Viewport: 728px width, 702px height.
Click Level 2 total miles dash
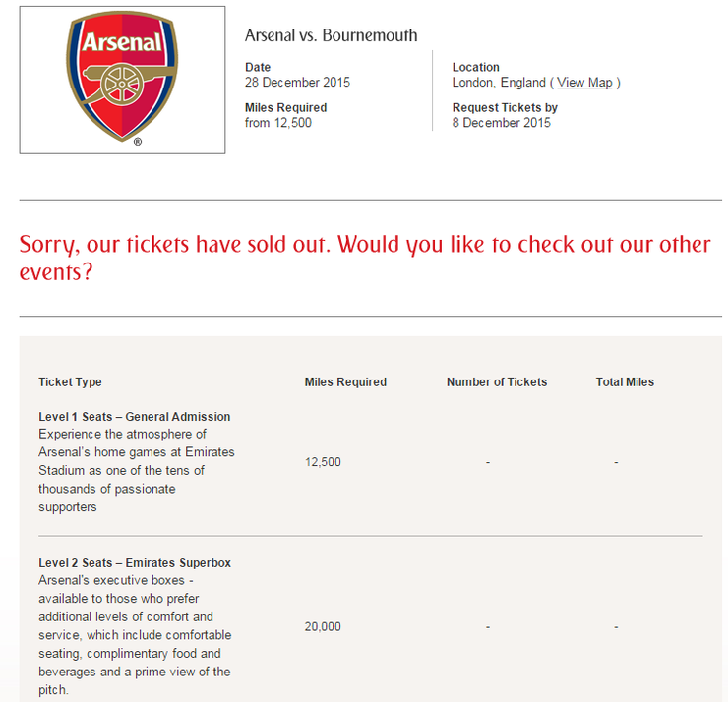tap(616, 627)
